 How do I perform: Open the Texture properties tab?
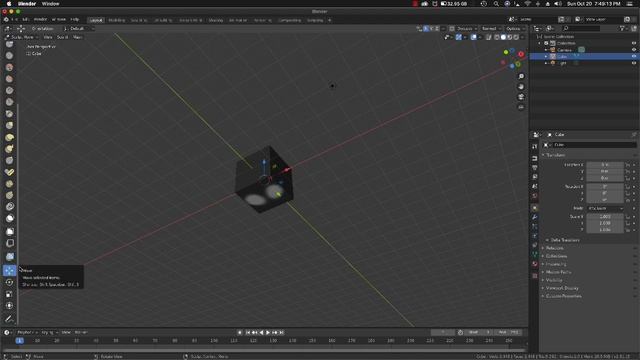[535, 276]
